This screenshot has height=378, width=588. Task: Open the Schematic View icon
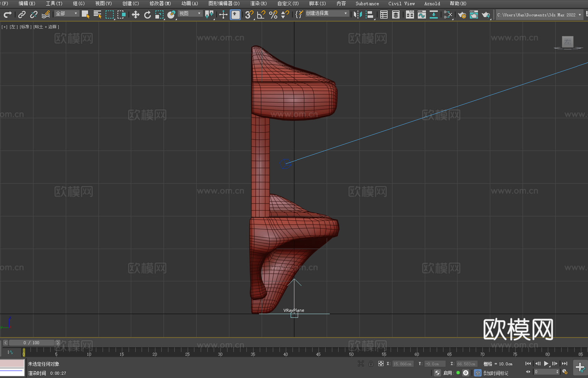coord(434,14)
